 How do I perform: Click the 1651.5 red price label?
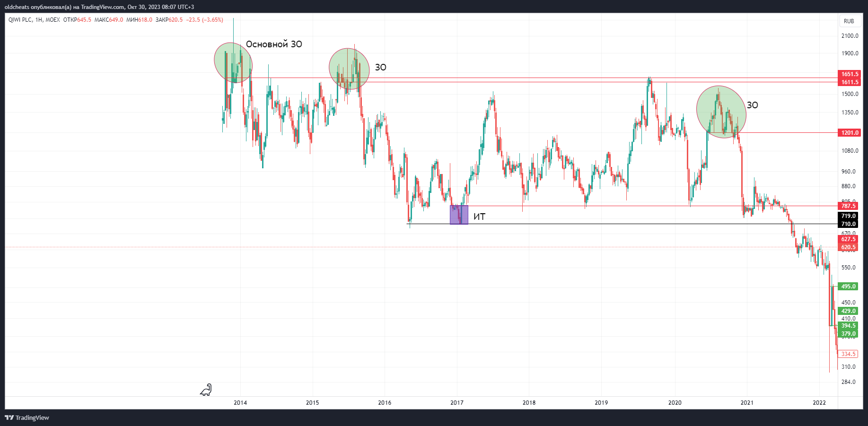click(850, 74)
